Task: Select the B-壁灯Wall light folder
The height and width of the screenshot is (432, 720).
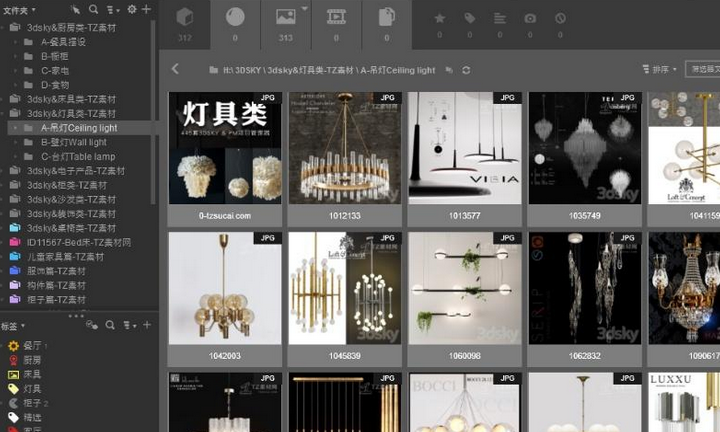Action: pyautogui.click(x=73, y=142)
